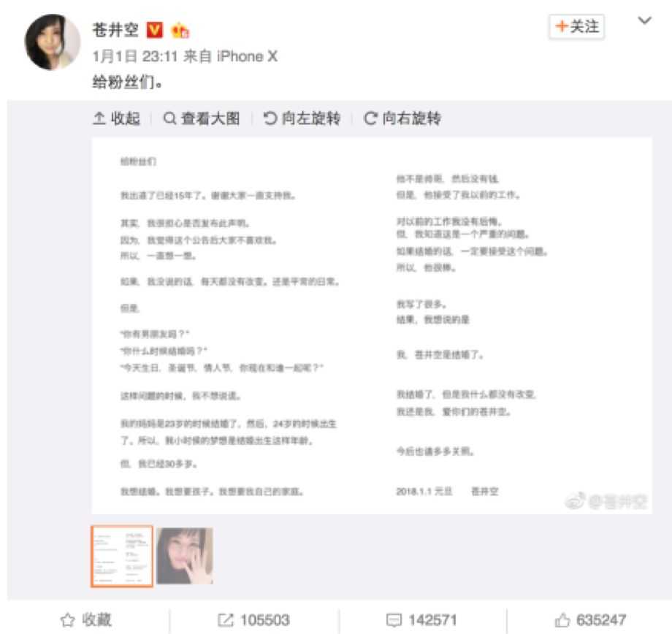Click the crown membership badge icon
The image size is (672, 634).
click(180, 31)
